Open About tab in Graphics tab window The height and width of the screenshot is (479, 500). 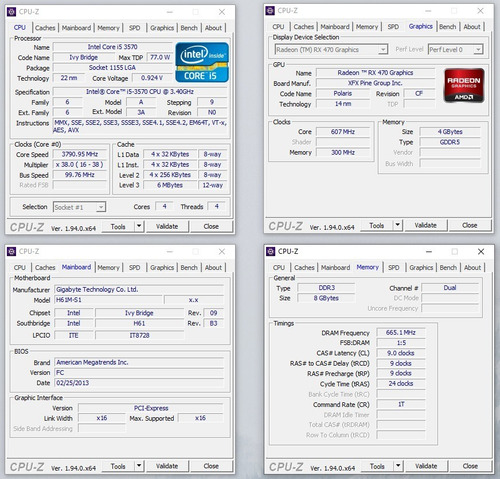pos(472,27)
